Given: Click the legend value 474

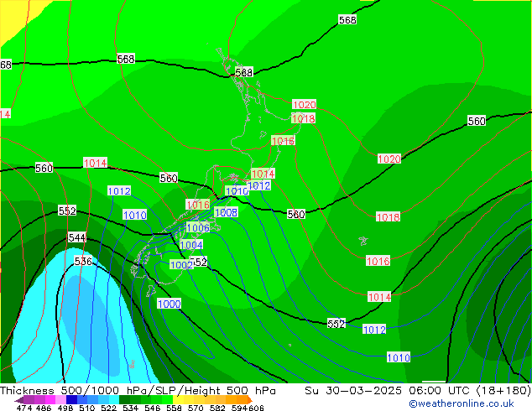Looking at the screenshot, I should (x=23, y=408).
